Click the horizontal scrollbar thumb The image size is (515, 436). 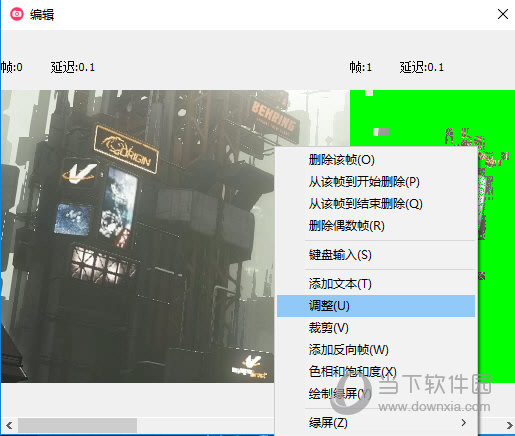pyautogui.click(x=77, y=426)
